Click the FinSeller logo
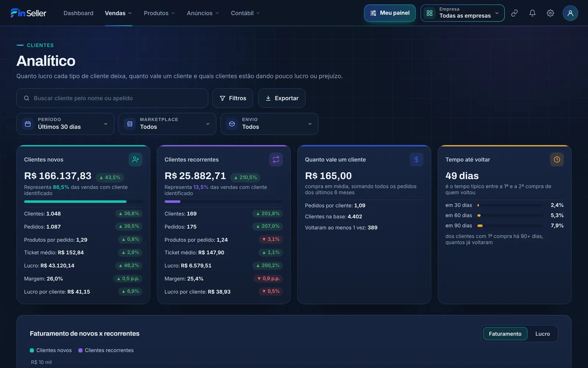This screenshot has width=588, height=368. coord(28,13)
